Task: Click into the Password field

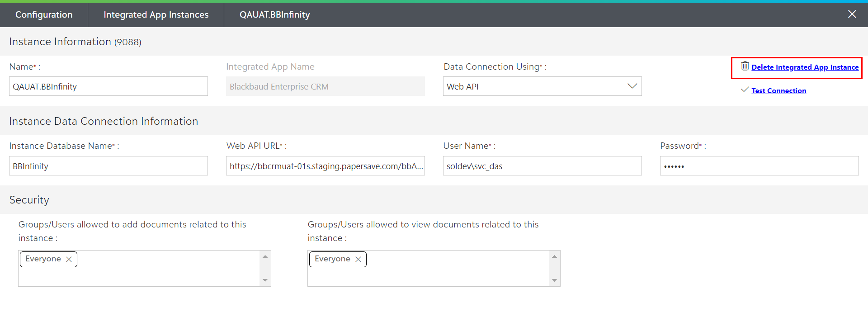Action: pos(759,166)
